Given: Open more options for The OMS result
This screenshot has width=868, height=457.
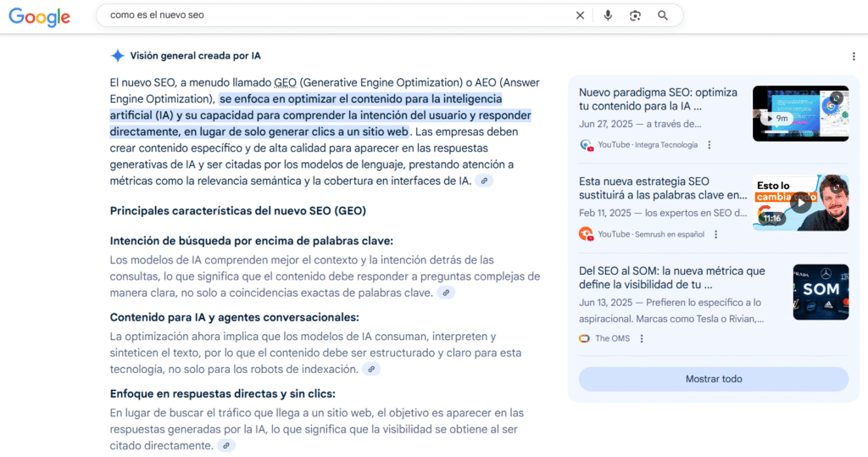Looking at the screenshot, I should click(x=642, y=338).
